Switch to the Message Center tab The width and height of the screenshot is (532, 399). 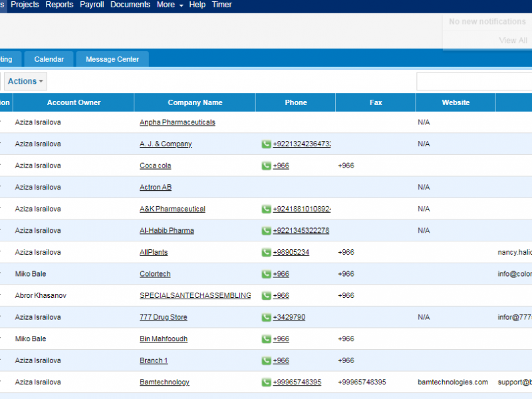[112, 59]
